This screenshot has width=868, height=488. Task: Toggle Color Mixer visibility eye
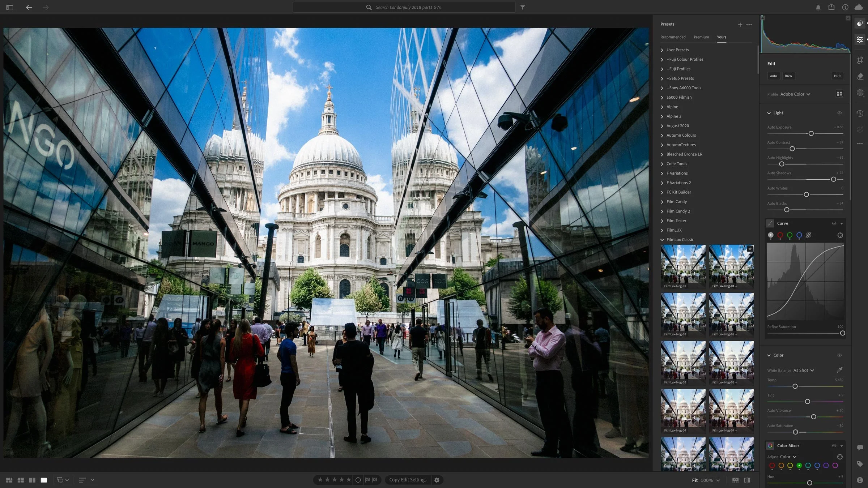click(x=834, y=446)
